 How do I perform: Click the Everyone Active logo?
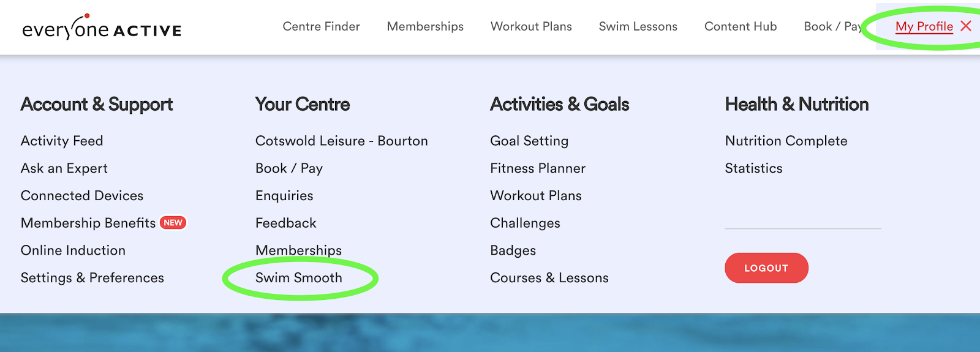click(102, 28)
